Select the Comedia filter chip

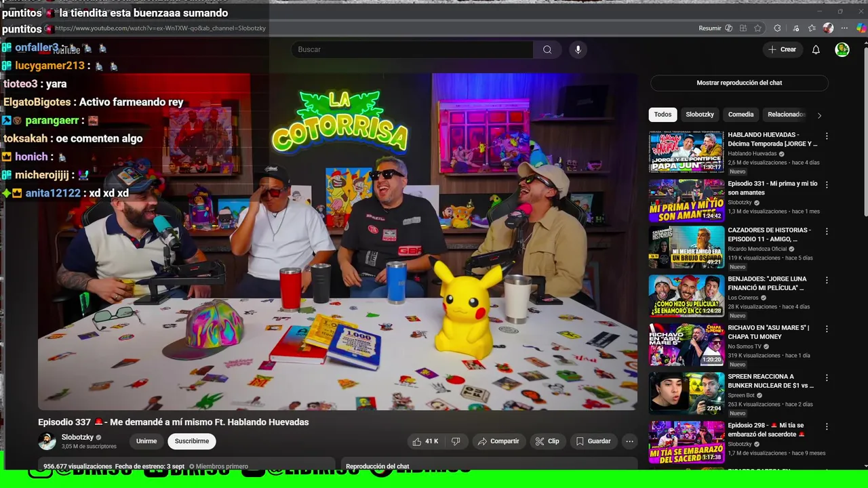pos(741,115)
